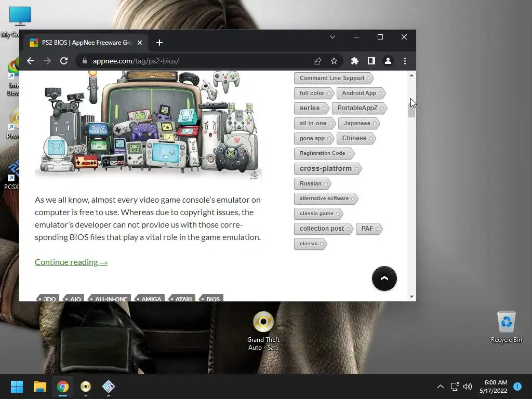Click the standalone classic tag

coord(311,244)
